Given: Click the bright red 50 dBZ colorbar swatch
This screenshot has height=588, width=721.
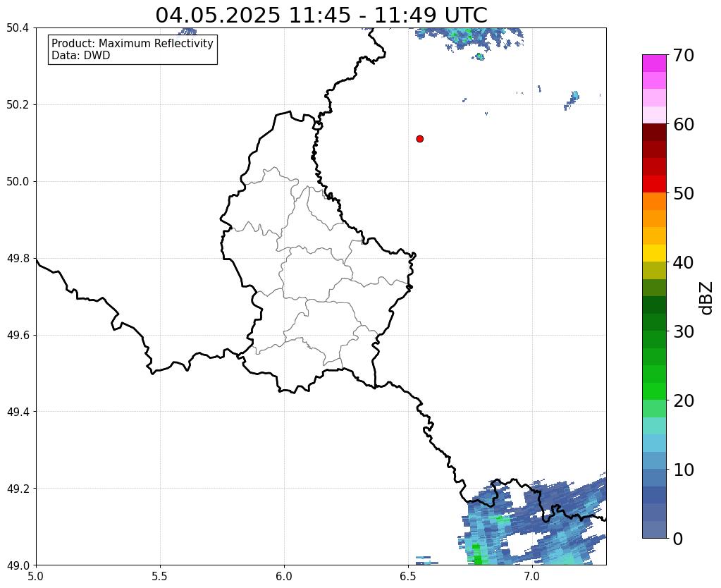Looking at the screenshot, I should (x=654, y=184).
